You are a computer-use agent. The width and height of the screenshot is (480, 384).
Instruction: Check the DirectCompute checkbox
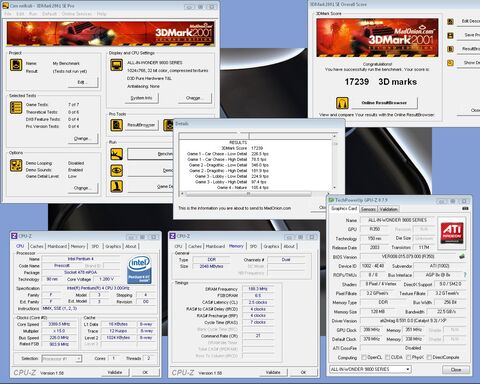click(x=429, y=357)
